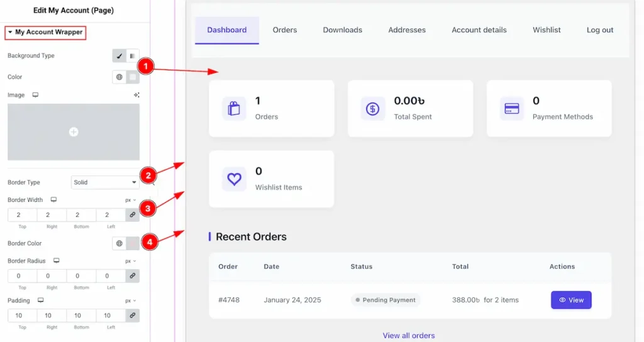Open global colors for background Color
Screen dimensions: 644x342
119,77
